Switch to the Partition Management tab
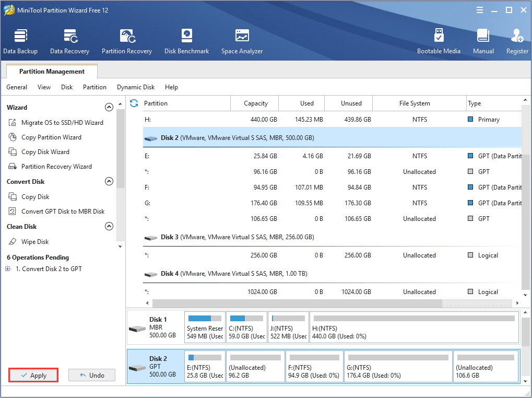This screenshot has width=532, height=398. 51,71
